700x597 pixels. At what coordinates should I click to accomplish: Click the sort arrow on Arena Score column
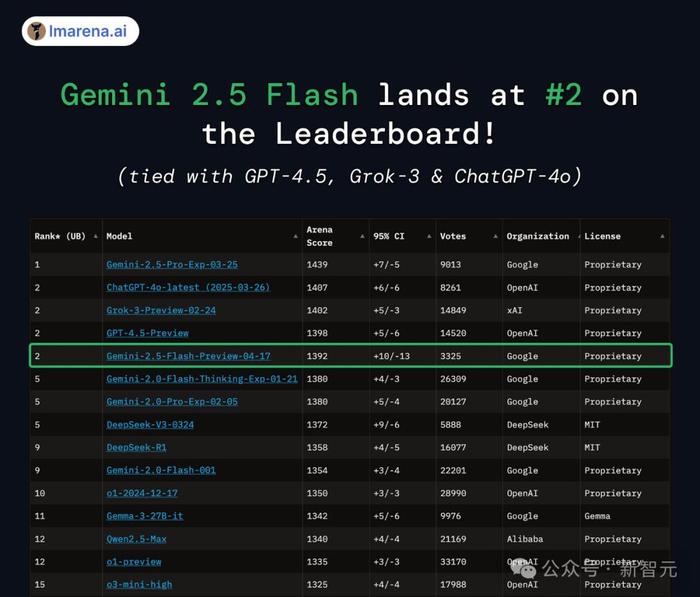362,236
